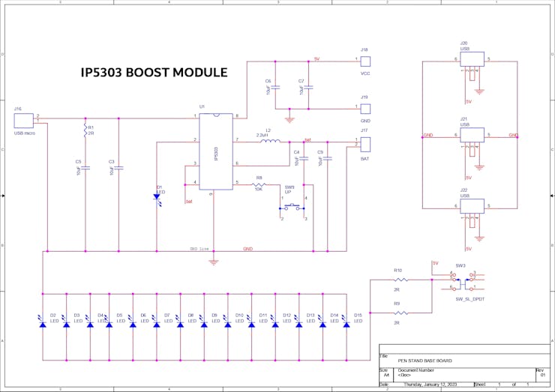Click the J16 USB micro connector symbol
The width and height of the screenshot is (555, 392).
tap(24, 121)
